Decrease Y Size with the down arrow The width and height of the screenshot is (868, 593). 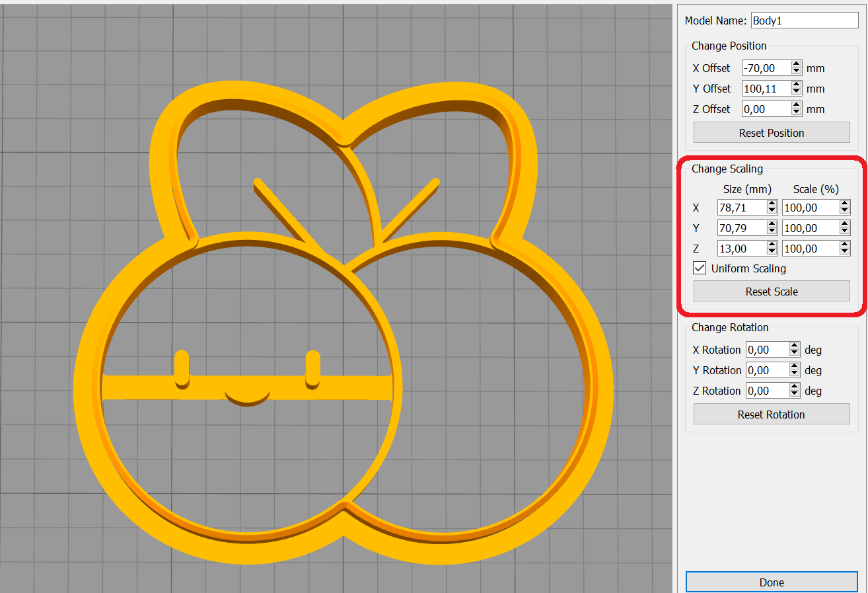[x=772, y=231]
